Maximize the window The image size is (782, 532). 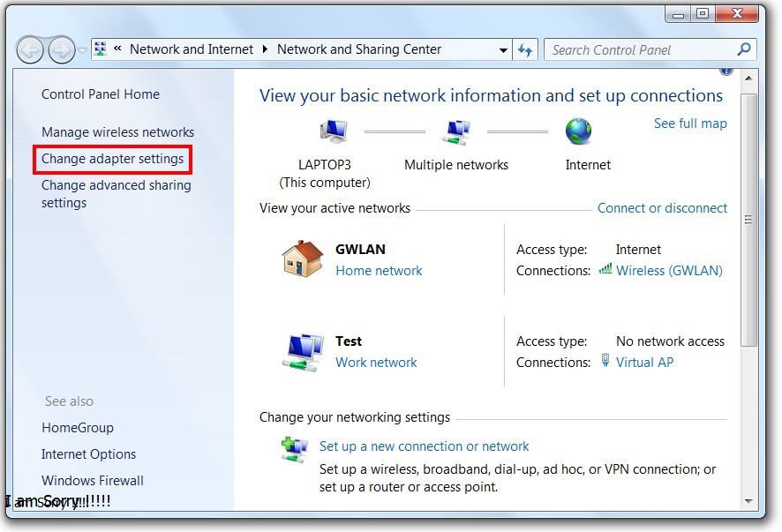point(703,13)
